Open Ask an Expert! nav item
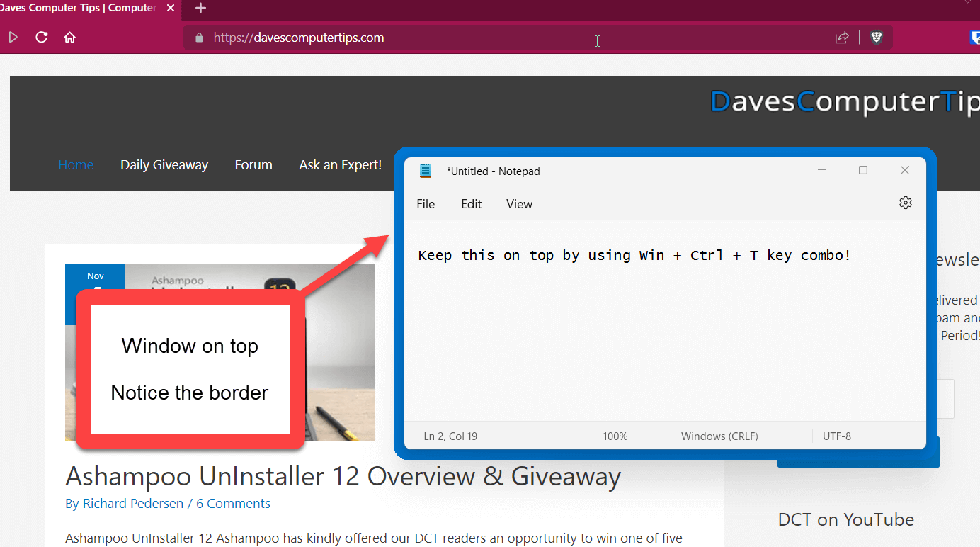This screenshot has width=980, height=547. 340,165
